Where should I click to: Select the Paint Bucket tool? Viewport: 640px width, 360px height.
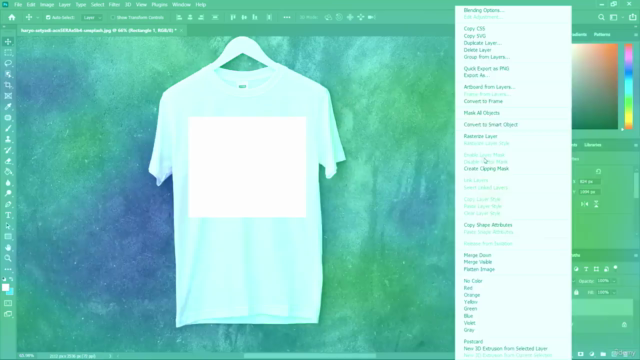coord(8,171)
